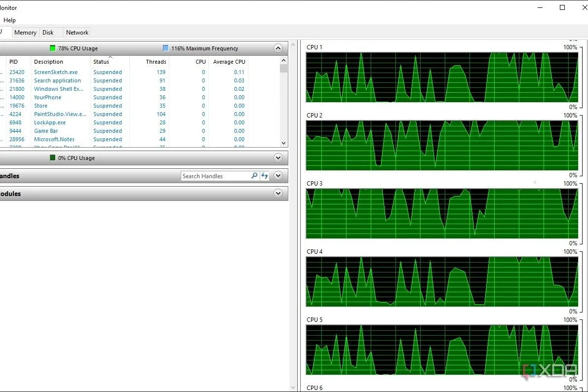Screen dimensions: 588x392
Task: Click the search magnifier icon in Handles
Action: click(254, 176)
